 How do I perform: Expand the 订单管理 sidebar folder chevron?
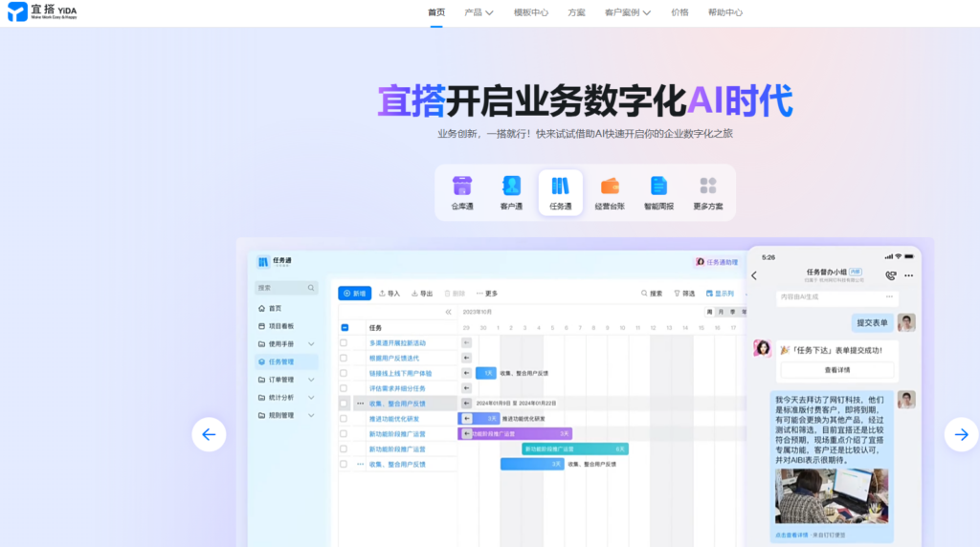point(311,380)
